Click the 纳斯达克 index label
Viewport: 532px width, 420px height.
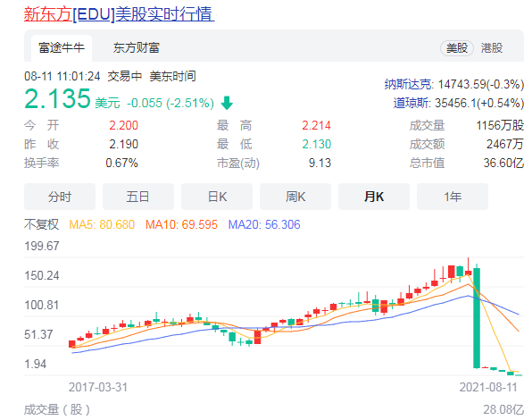point(408,84)
